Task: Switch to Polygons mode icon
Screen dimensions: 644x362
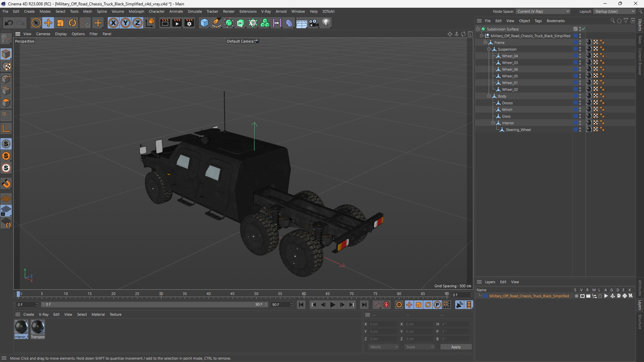Action: (x=6, y=103)
